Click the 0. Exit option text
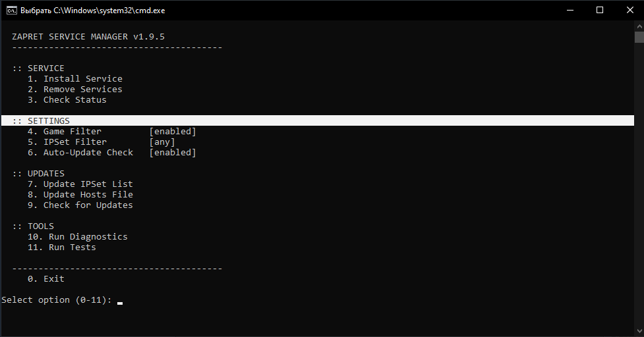This screenshot has width=644, height=337. click(46, 279)
